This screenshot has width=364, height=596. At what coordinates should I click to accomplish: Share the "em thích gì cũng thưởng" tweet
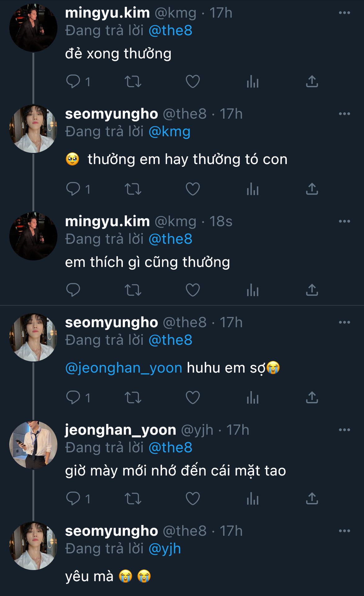pos(312,290)
